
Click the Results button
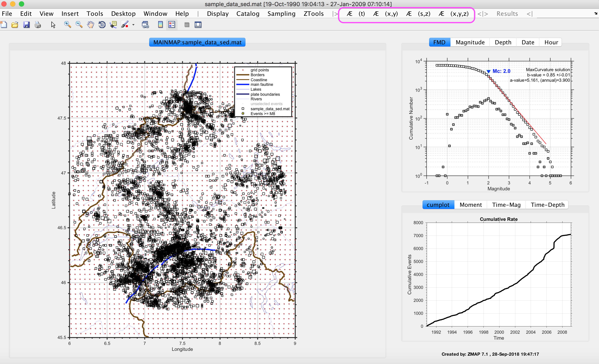[x=507, y=14]
